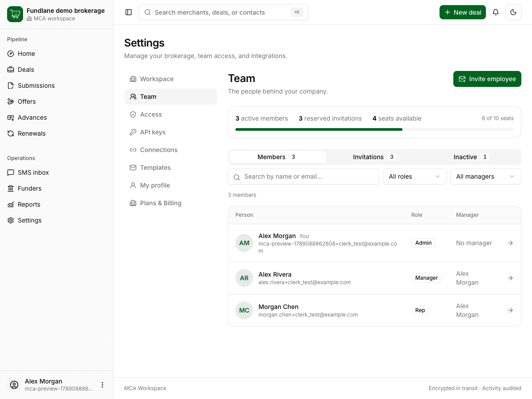
Task: Open the user menu three-dot icon
Action: point(102,385)
